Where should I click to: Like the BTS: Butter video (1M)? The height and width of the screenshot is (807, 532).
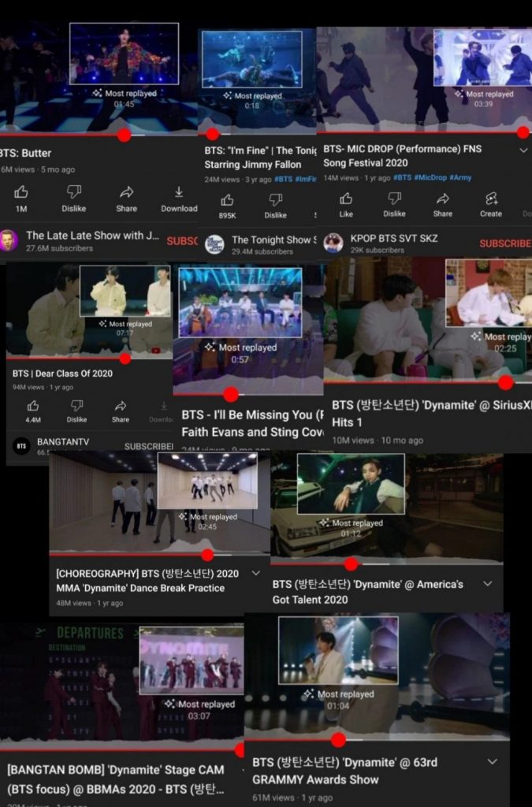pyautogui.click(x=21, y=192)
